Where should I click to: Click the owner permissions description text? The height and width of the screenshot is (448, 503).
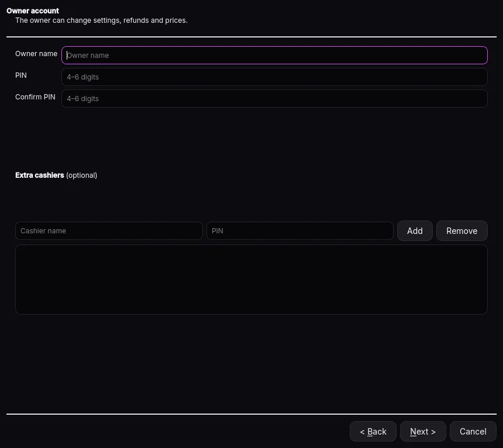[101, 20]
